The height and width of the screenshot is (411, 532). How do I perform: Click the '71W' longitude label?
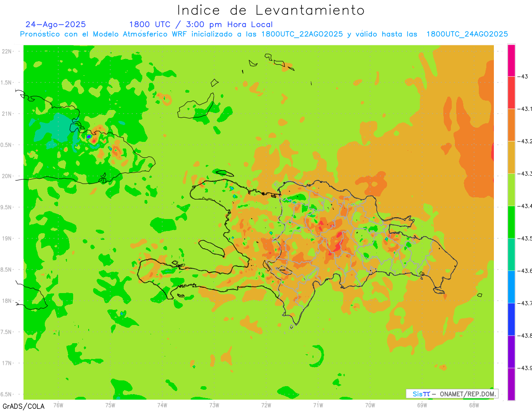318,405
